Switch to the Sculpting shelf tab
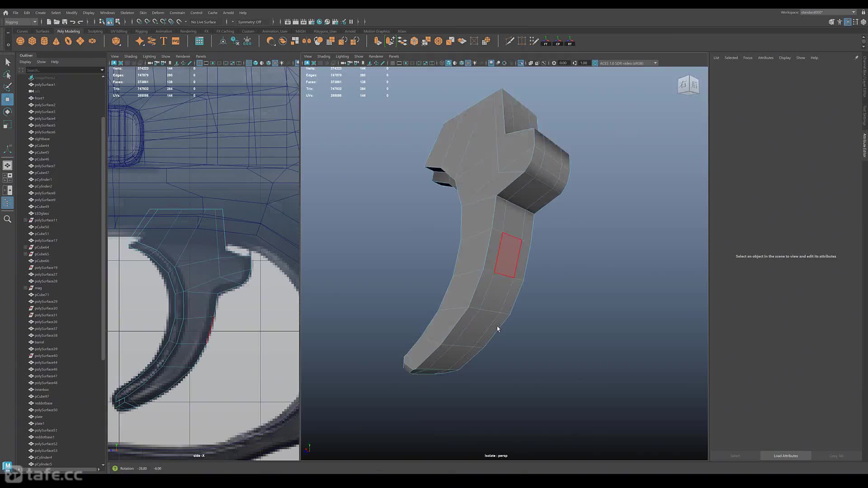868x488 pixels. pyautogui.click(x=95, y=31)
